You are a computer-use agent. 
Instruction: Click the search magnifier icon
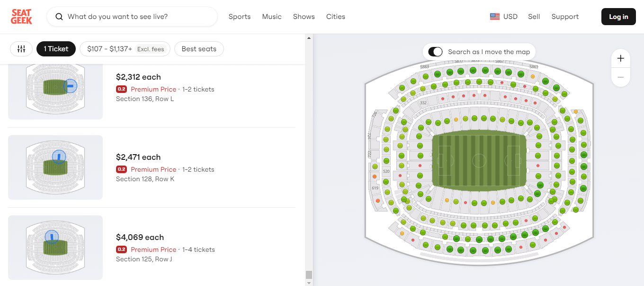pyautogui.click(x=59, y=17)
